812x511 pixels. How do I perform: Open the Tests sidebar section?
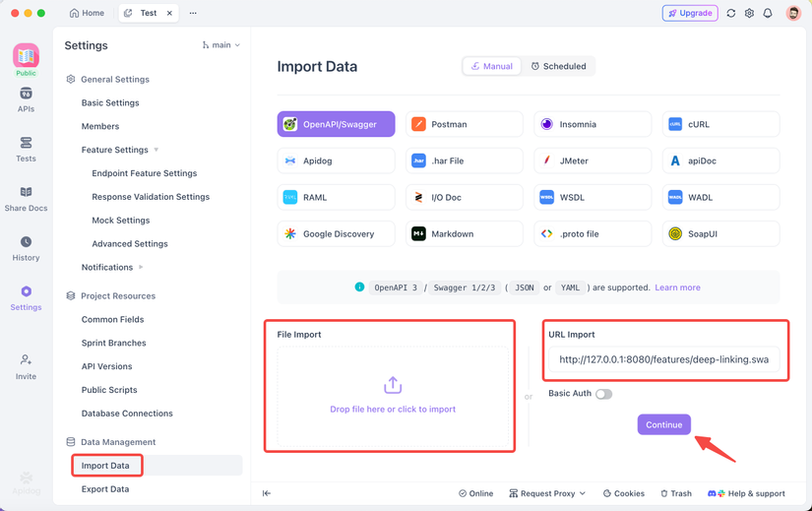click(26, 150)
